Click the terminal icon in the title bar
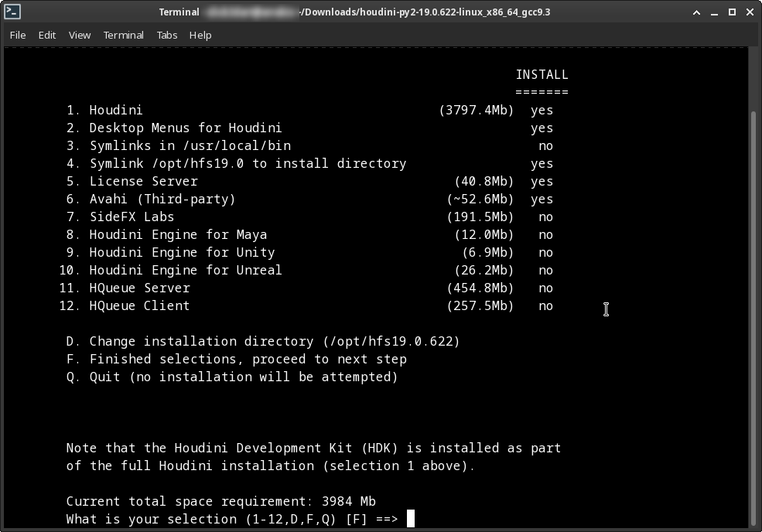This screenshot has height=532, width=762. click(x=12, y=12)
